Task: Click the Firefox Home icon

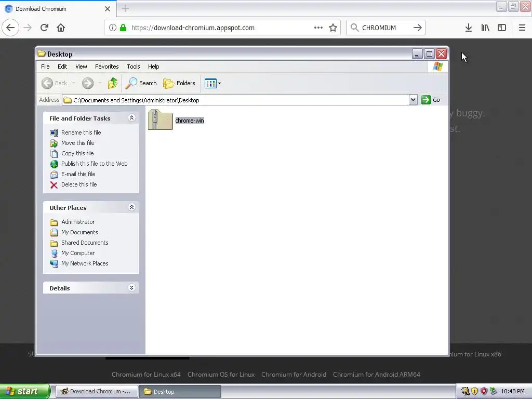Action: (x=61, y=28)
